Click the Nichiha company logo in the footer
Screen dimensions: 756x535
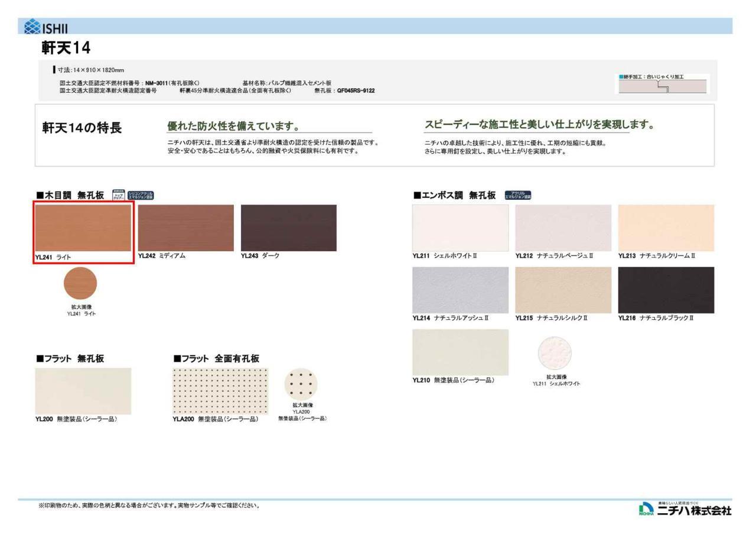coord(685,510)
